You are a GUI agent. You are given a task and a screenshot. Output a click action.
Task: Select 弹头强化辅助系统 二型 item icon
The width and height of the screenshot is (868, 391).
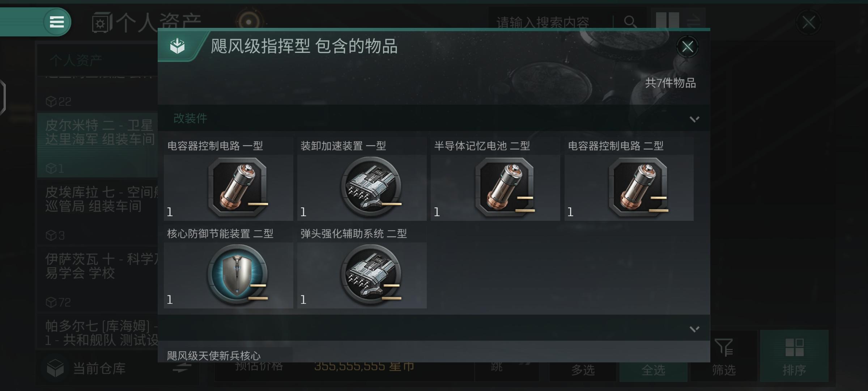371,275
